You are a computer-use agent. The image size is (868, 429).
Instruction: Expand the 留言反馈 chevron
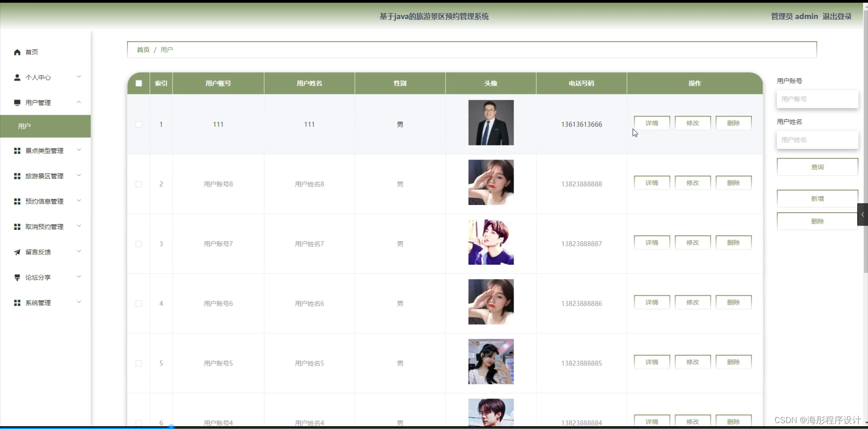(x=79, y=252)
